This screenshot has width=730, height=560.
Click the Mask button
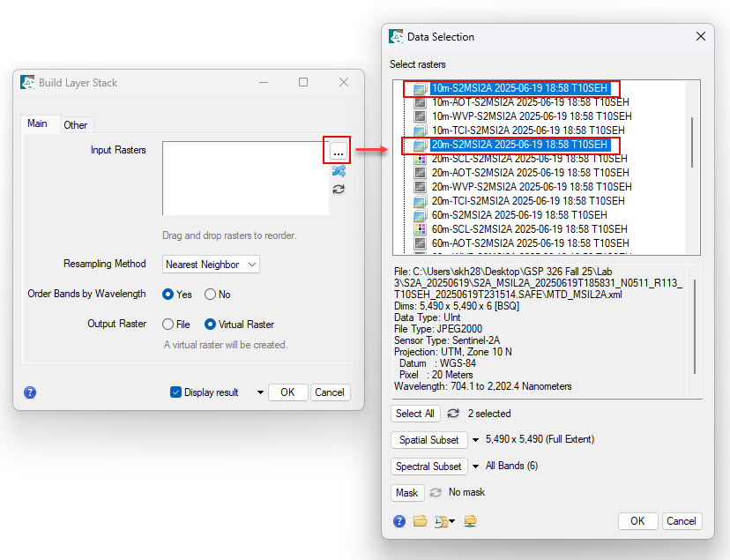click(x=406, y=492)
